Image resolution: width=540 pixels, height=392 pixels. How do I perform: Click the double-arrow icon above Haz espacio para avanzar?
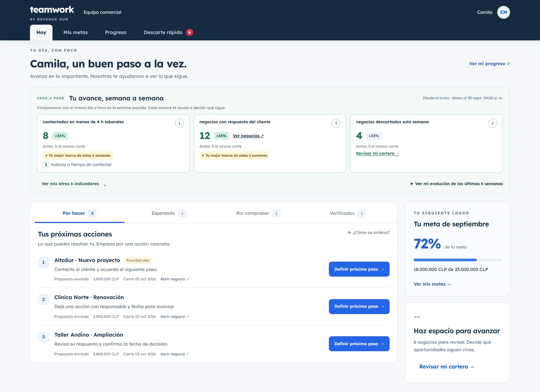coord(417,317)
